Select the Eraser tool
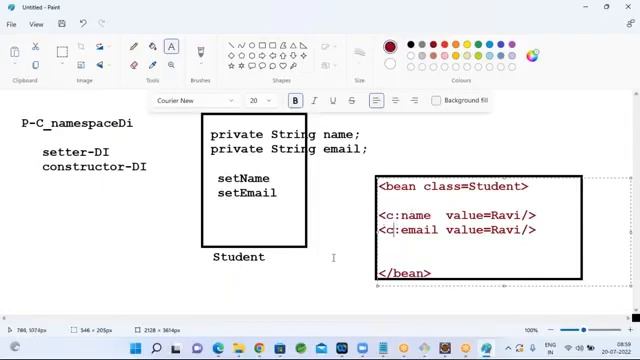 point(134,65)
